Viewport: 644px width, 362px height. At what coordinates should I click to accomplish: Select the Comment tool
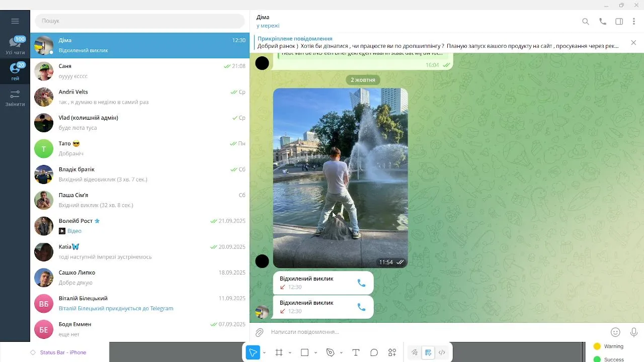tap(374, 353)
